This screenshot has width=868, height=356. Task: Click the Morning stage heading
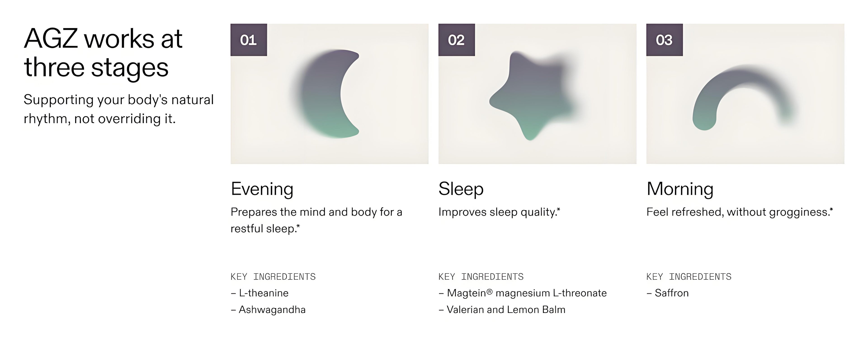coord(680,189)
